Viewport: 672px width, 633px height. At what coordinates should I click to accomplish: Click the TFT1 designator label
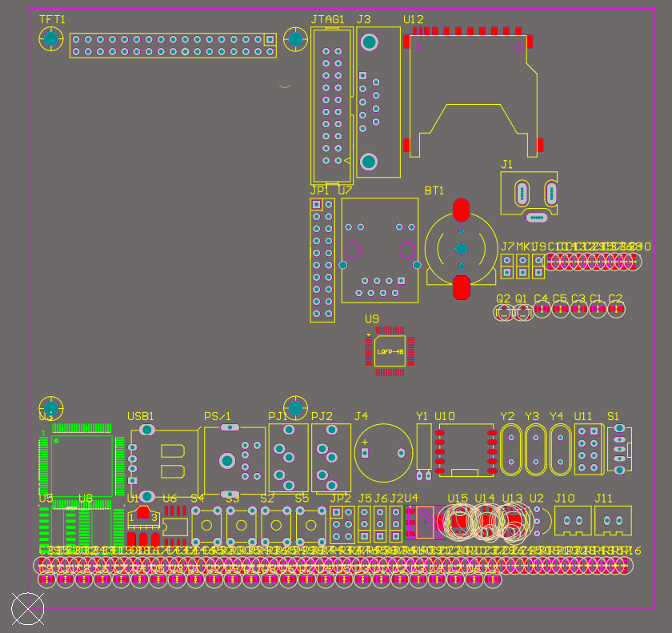click(x=52, y=19)
